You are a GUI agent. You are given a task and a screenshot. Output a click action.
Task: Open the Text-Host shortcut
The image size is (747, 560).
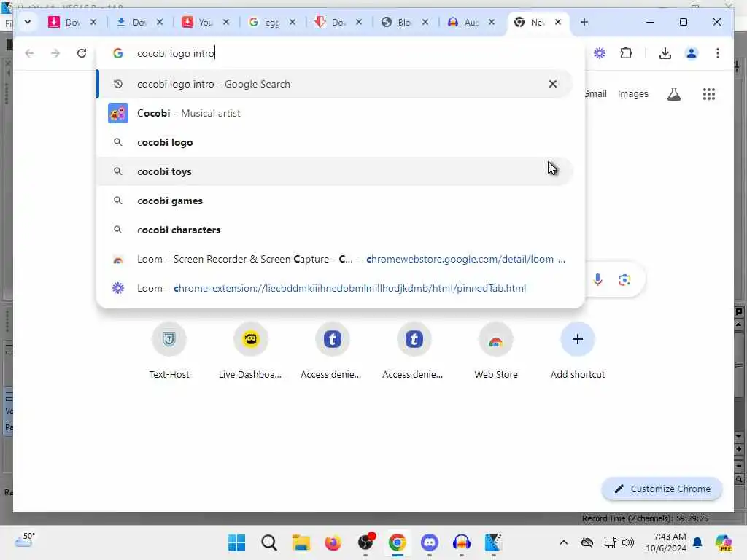tap(169, 351)
